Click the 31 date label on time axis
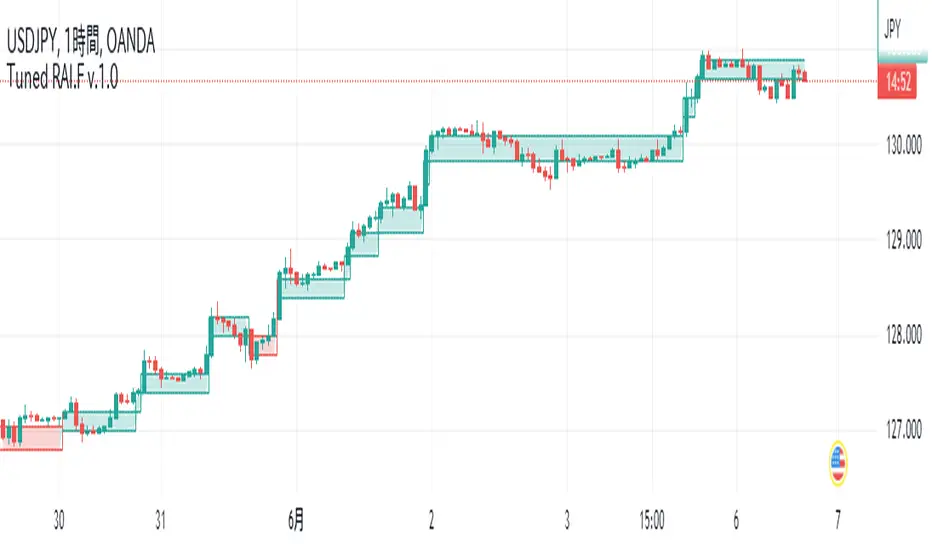The image size is (932, 550). pos(160,520)
